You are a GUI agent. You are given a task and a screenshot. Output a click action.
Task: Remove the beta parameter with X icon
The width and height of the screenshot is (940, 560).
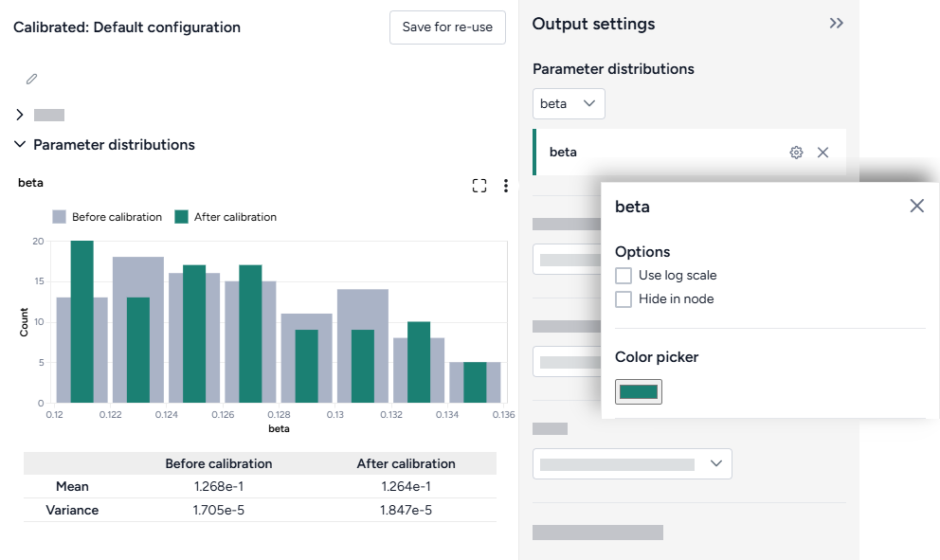pyautogui.click(x=822, y=153)
